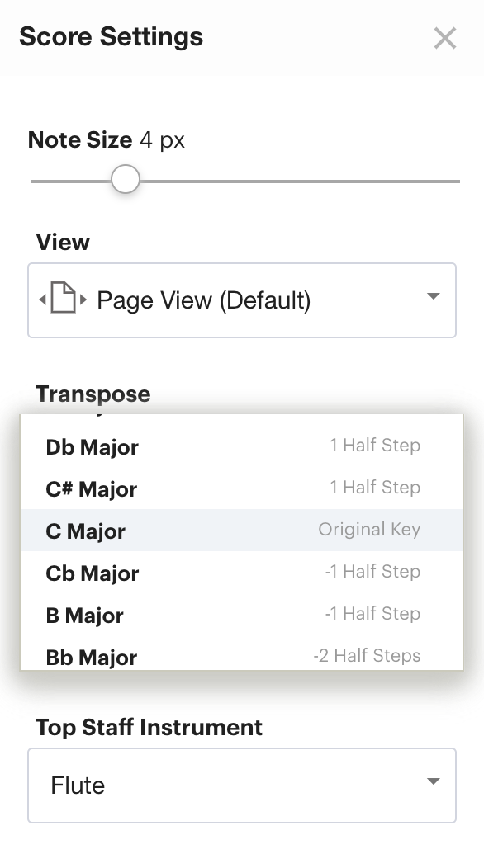Select the Page View icon in the View selector
Image resolution: width=484 pixels, height=868 pixels.
(62, 300)
